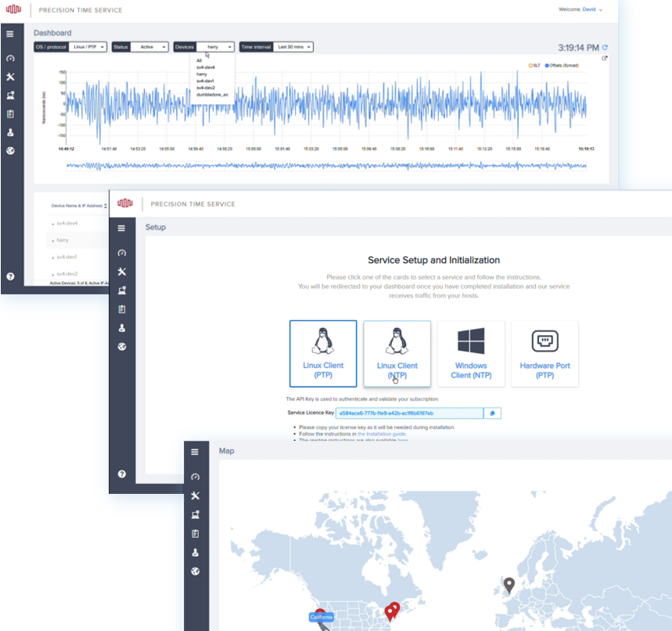Click the gray map pin over Europe
Image resolution: width=672 pixels, height=631 pixels.
(509, 584)
